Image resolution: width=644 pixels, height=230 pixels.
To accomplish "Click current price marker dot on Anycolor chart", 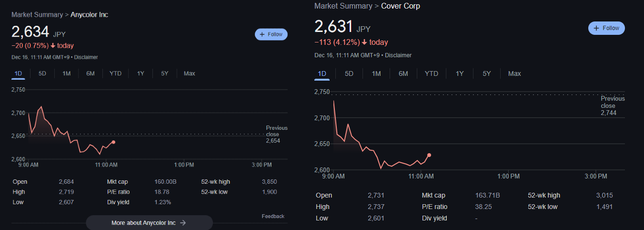I will tap(113, 142).
